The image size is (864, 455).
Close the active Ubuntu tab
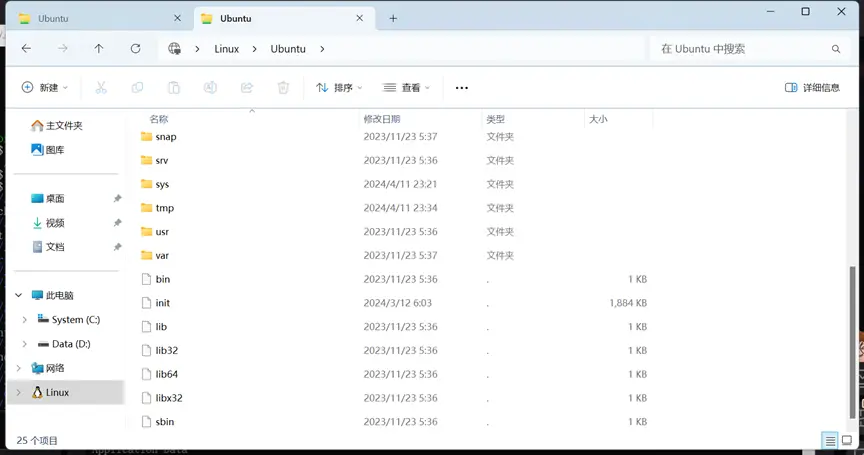coord(359,18)
